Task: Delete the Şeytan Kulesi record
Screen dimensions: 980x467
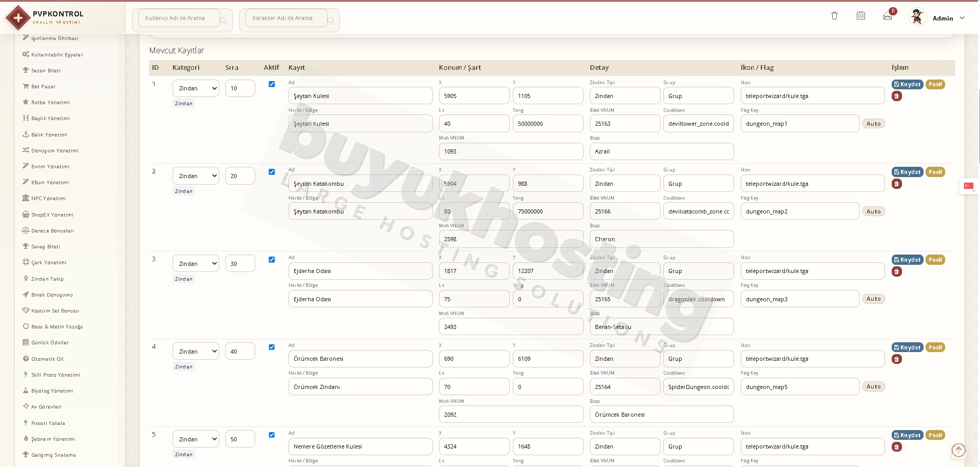Action: point(897,96)
